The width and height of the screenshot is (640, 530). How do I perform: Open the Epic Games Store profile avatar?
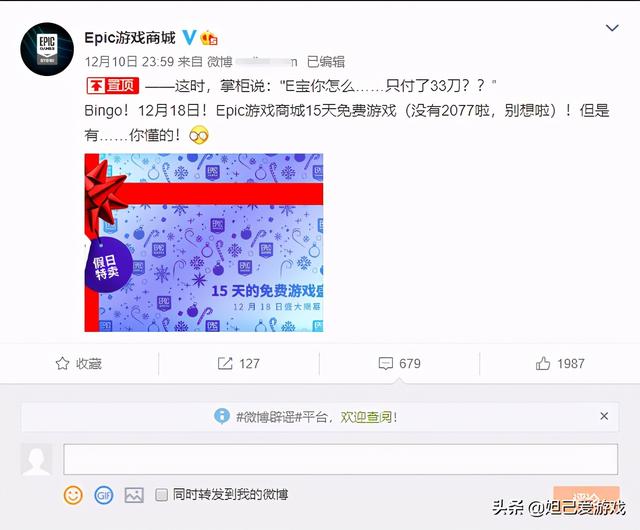point(47,49)
